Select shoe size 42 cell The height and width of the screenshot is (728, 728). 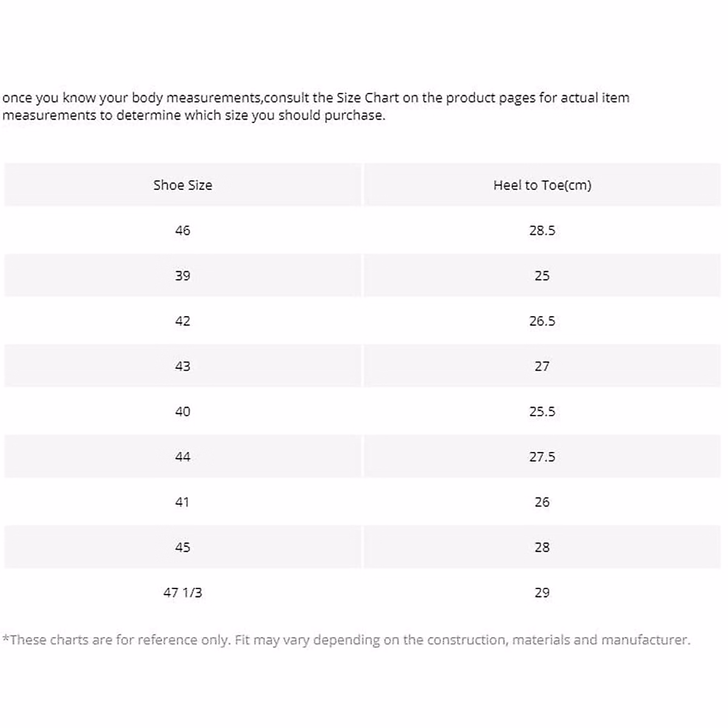(x=183, y=321)
